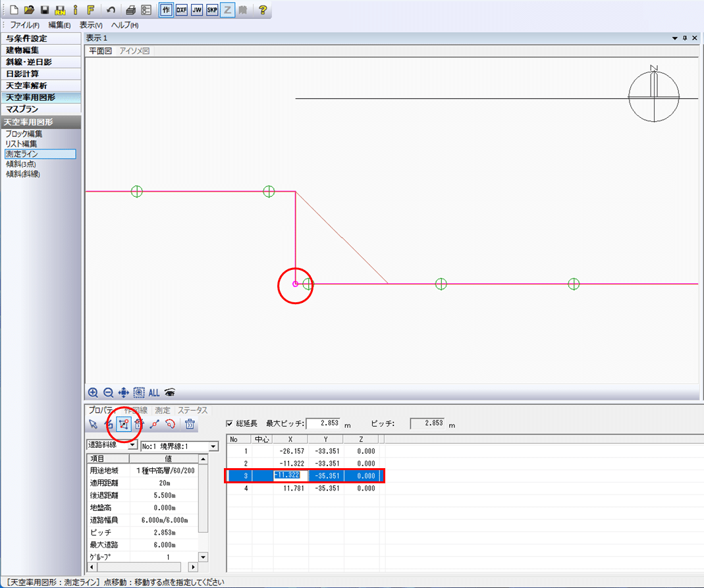
Task: Fit all with the ALL button
Action: 154,392
